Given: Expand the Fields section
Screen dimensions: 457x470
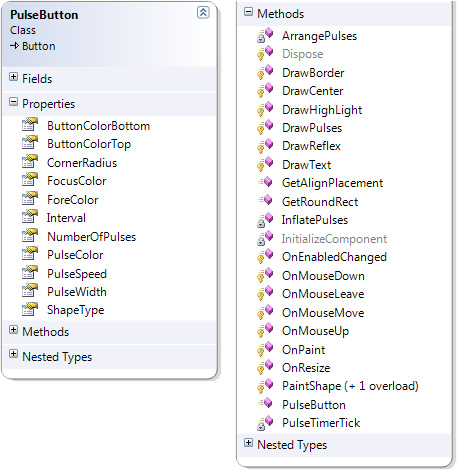Looking at the screenshot, I should (x=13, y=77).
